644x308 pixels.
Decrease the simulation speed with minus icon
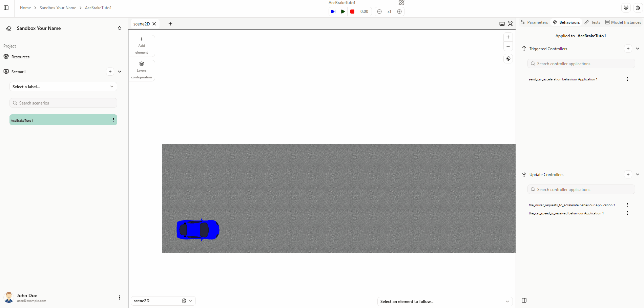point(379,12)
